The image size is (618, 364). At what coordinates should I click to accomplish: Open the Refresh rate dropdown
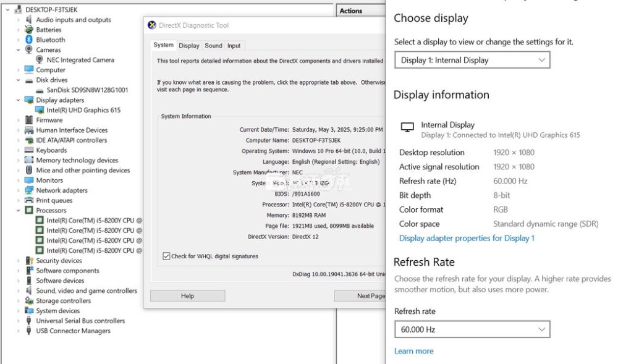click(x=472, y=329)
